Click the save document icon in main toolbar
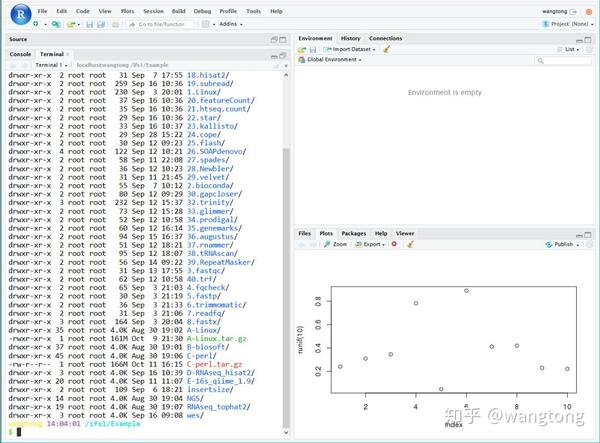 tap(89, 24)
